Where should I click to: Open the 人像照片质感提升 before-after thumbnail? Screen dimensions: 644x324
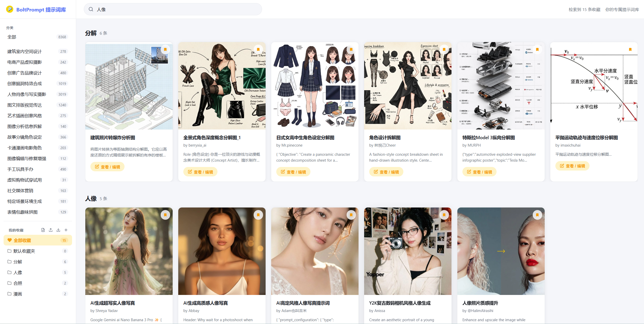click(501, 251)
